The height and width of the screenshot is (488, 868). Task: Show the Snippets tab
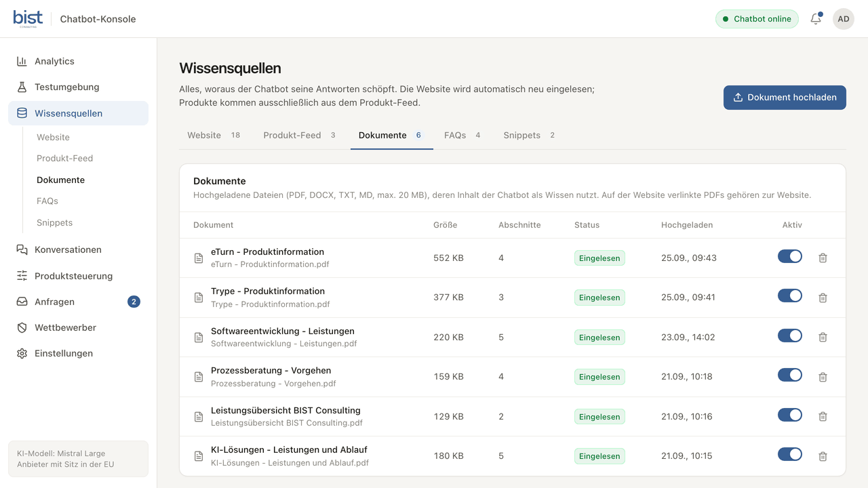click(529, 136)
